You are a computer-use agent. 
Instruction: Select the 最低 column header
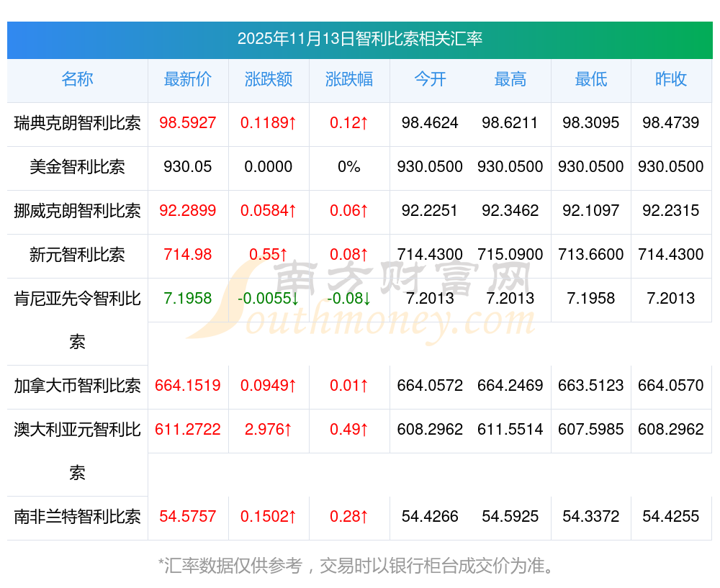[591, 79]
